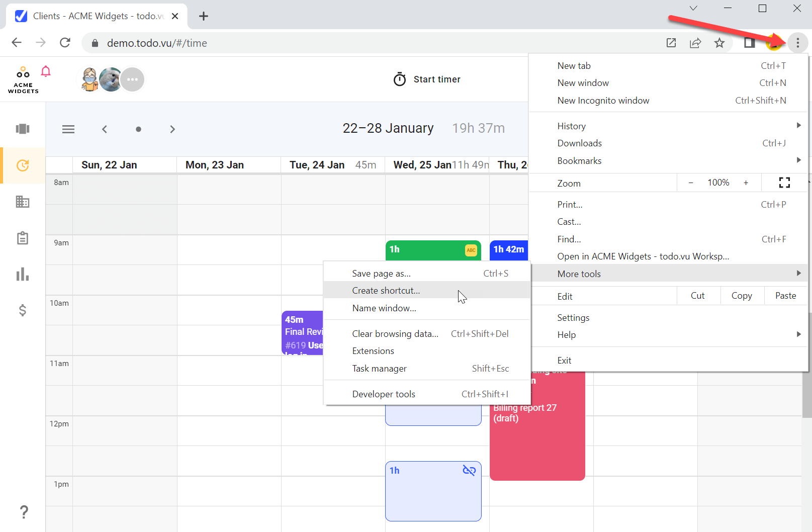Select Find... menu item
The width and height of the screenshot is (812, 532).
click(x=668, y=239)
